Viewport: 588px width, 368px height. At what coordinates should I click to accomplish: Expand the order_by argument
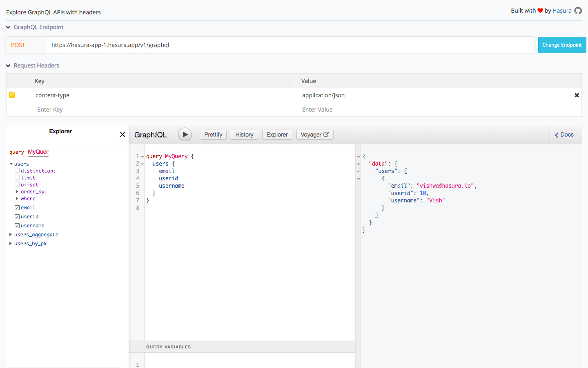(x=17, y=191)
